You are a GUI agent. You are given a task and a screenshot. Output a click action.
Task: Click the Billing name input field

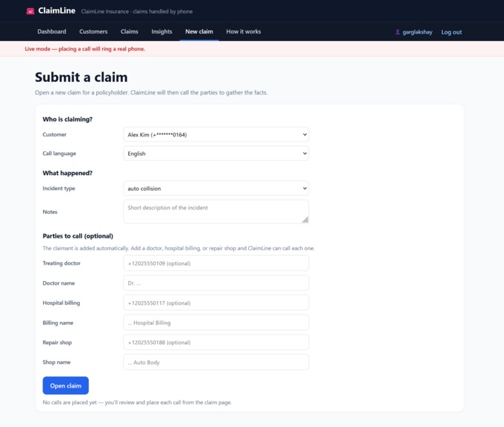pyautogui.click(x=216, y=323)
